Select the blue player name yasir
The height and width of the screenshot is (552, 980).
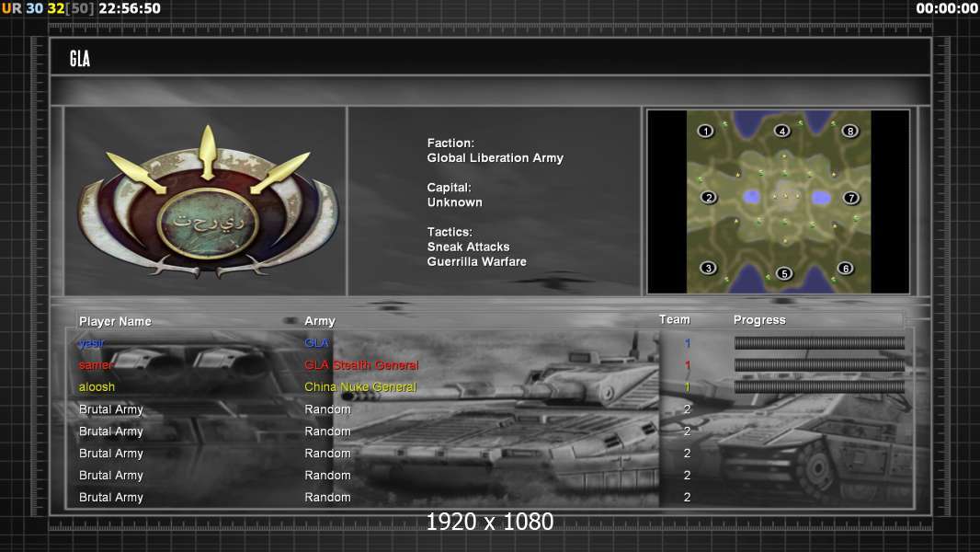click(91, 343)
